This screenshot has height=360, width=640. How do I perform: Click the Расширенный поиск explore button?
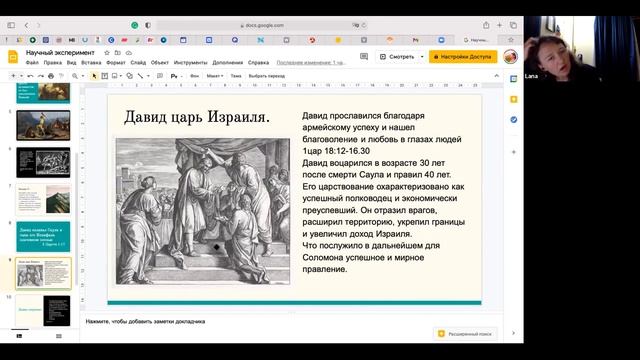click(x=465, y=334)
